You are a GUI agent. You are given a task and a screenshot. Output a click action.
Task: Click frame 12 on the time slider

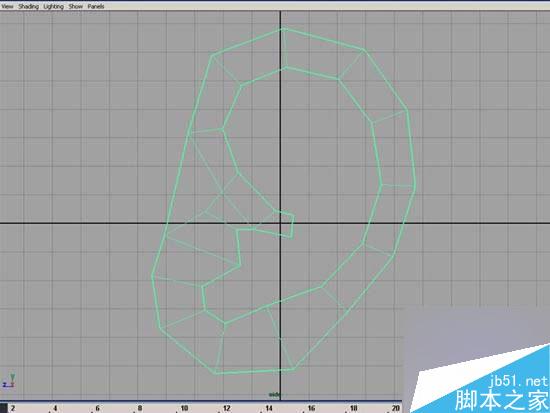coord(227,408)
